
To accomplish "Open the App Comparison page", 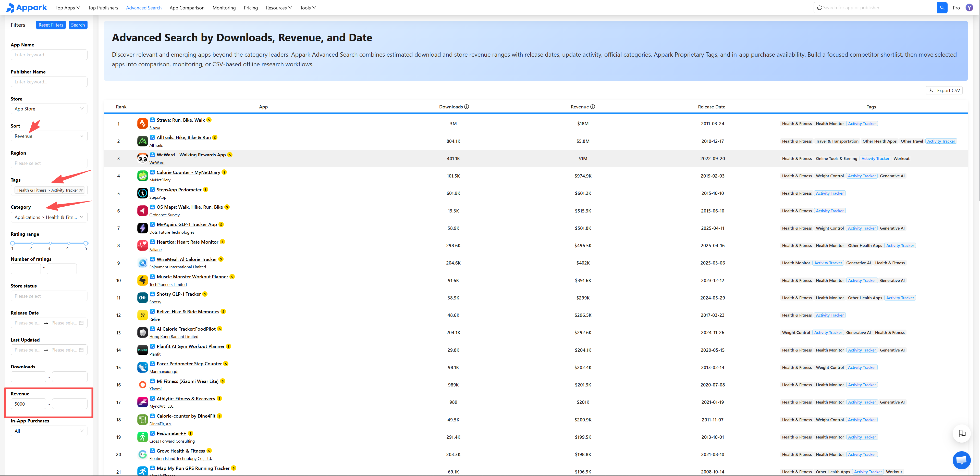I will 187,8.
